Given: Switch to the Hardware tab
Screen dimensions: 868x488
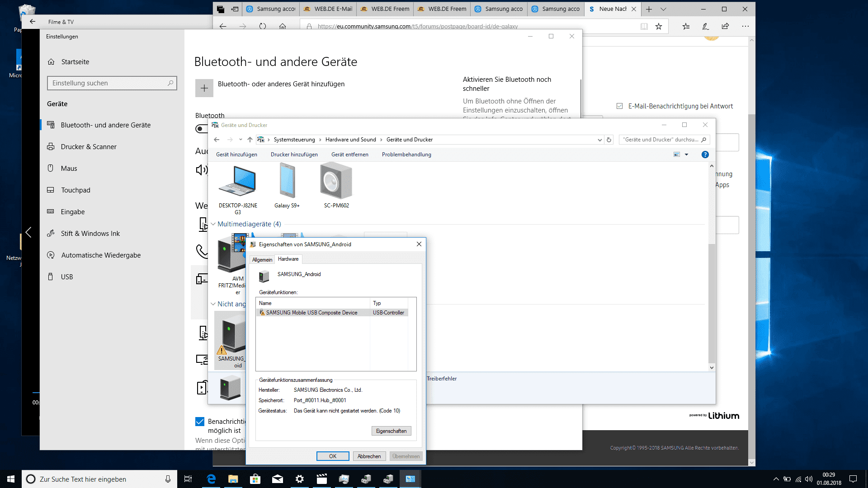Looking at the screenshot, I should point(288,259).
